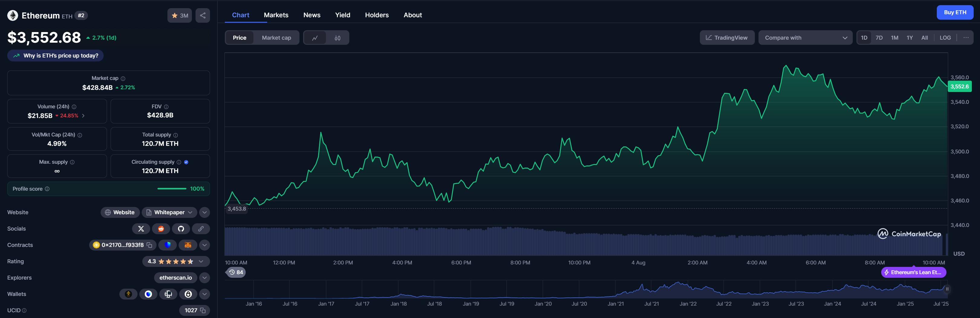Switch chart data to Market cap
The width and height of the screenshot is (980, 318).
276,38
